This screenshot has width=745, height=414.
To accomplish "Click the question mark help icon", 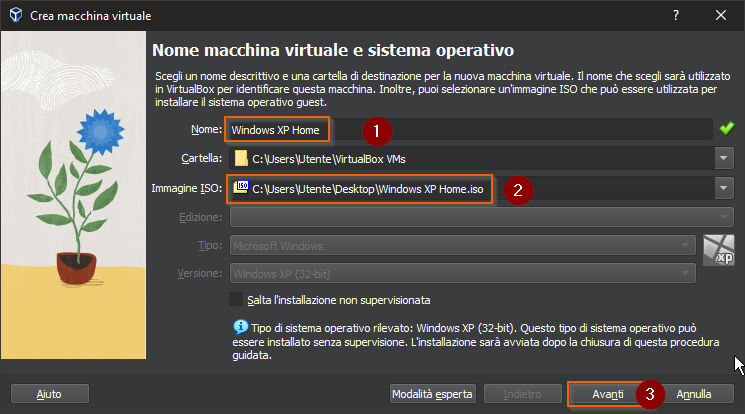I will point(676,15).
